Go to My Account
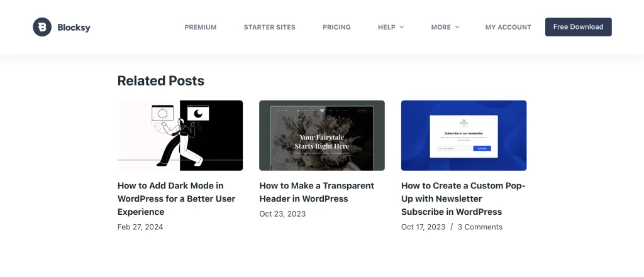The width and height of the screenshot is (644, 277). (508, 27)
